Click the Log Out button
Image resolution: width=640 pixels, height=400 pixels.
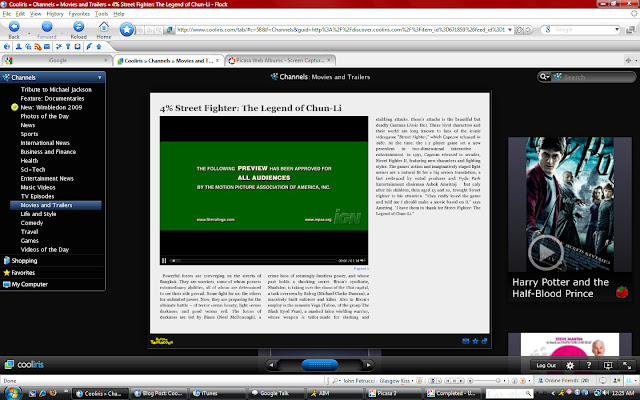(546, 365)
